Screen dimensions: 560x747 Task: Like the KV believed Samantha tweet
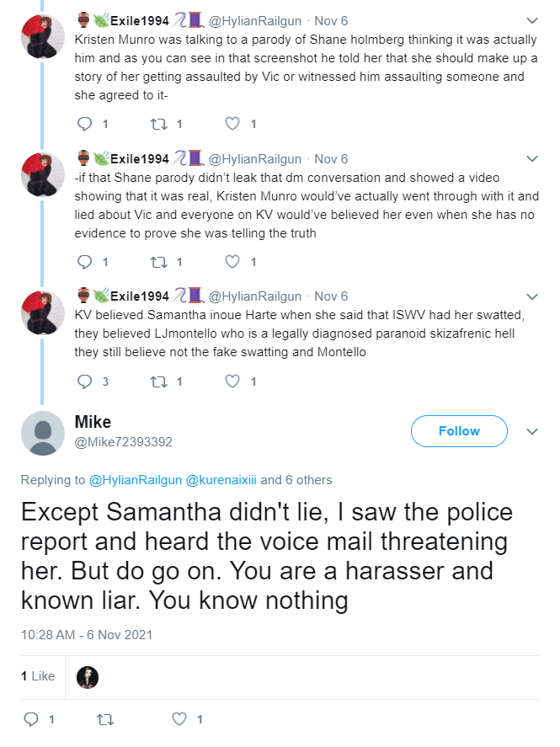[x=232, y=382]
